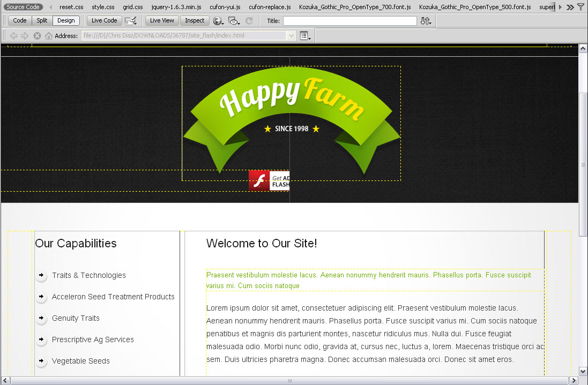
Task: Toggle the Live View button
Action: [162, 21]
